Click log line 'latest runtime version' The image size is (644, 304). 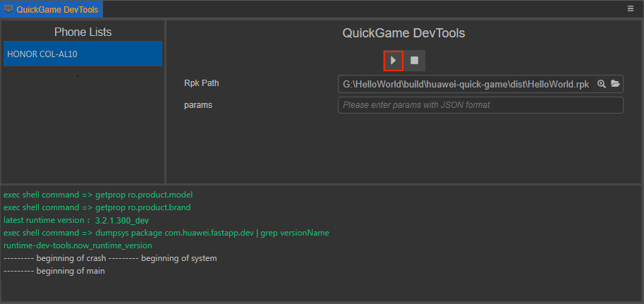click(47, 220)
